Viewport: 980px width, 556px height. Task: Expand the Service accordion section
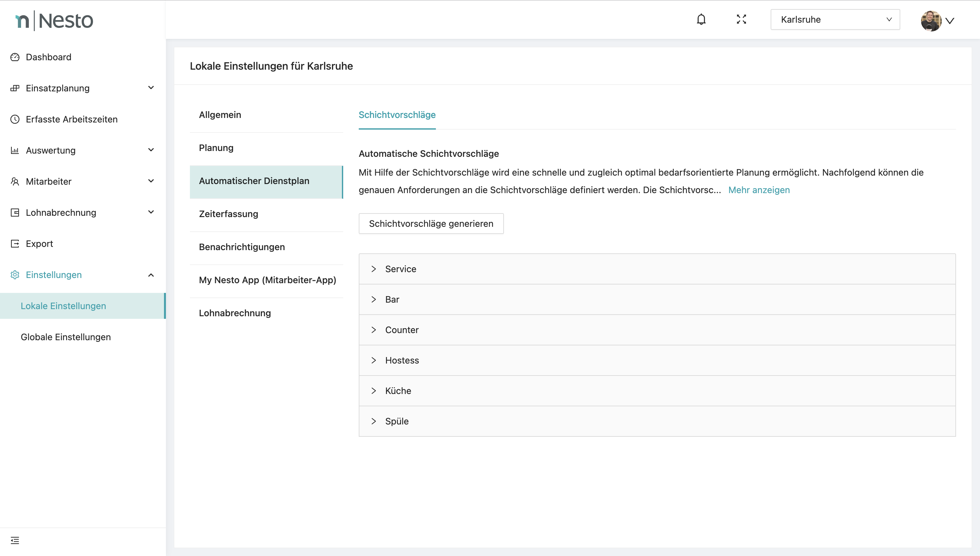[400, 269]
